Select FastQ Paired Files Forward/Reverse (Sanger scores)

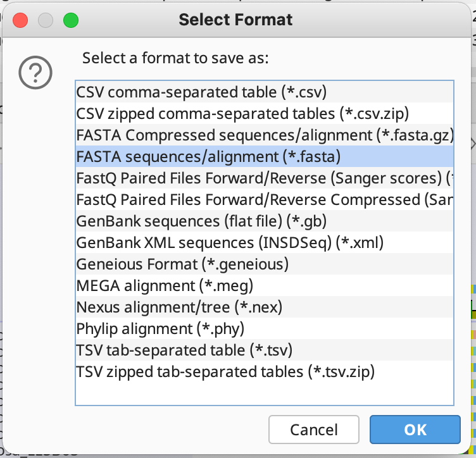(x=265, y=178)
